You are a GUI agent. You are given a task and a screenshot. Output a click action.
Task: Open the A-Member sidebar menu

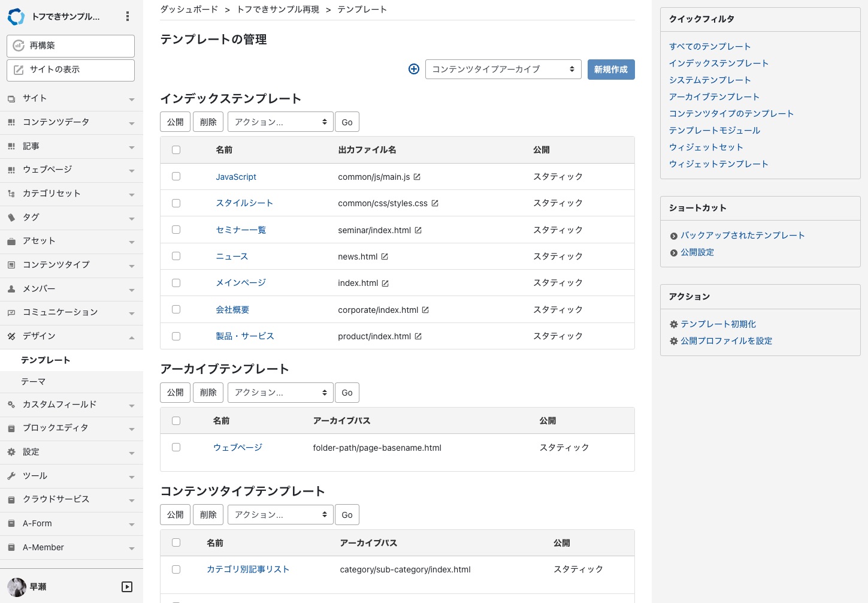coord(71,547)
